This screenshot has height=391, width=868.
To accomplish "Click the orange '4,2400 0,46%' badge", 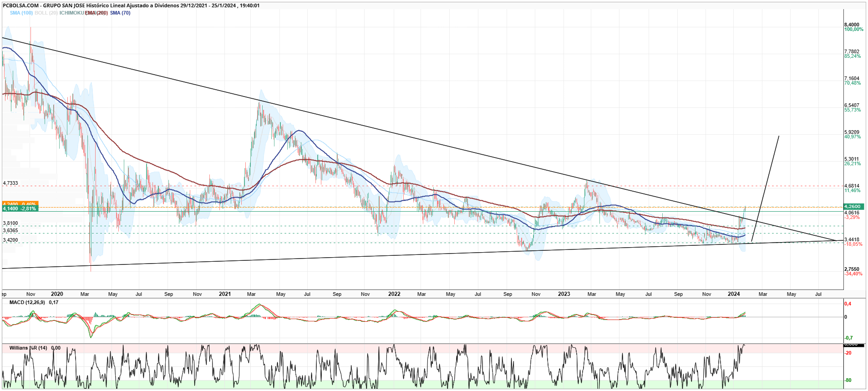I will click(x=20, y=204).
